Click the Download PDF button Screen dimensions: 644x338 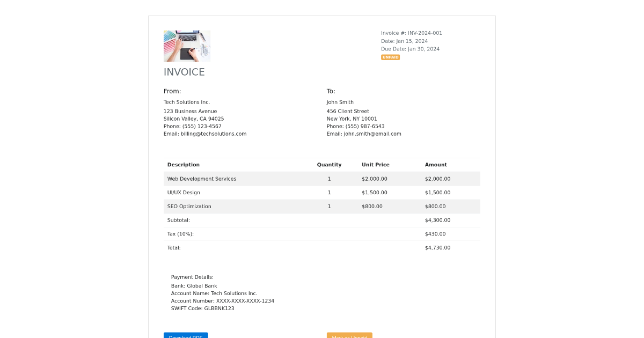[186, 336]
